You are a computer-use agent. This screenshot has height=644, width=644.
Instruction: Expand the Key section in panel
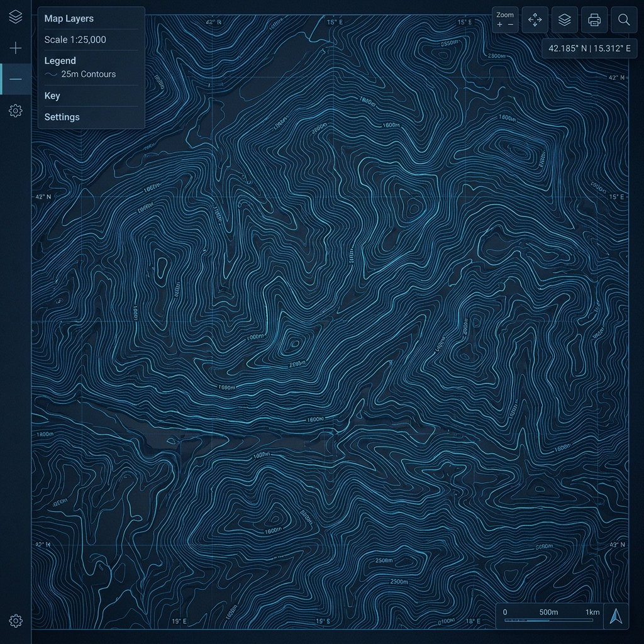52,96
